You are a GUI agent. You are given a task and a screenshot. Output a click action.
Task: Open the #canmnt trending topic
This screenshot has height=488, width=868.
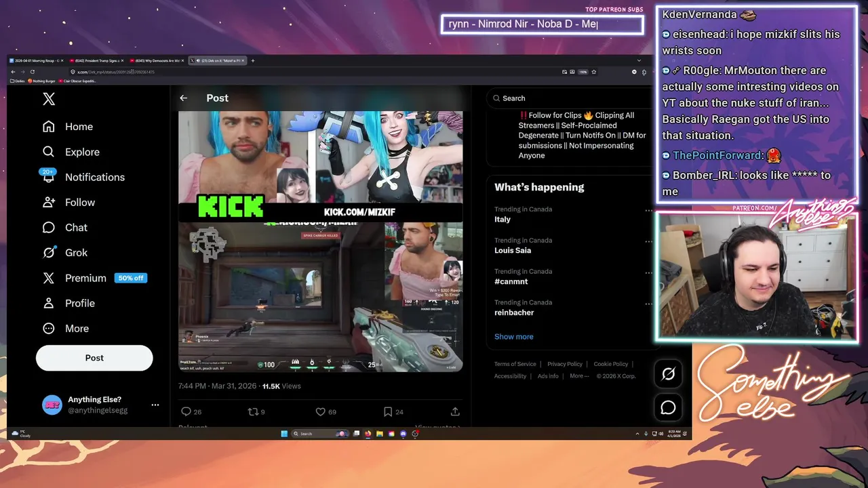511,282
